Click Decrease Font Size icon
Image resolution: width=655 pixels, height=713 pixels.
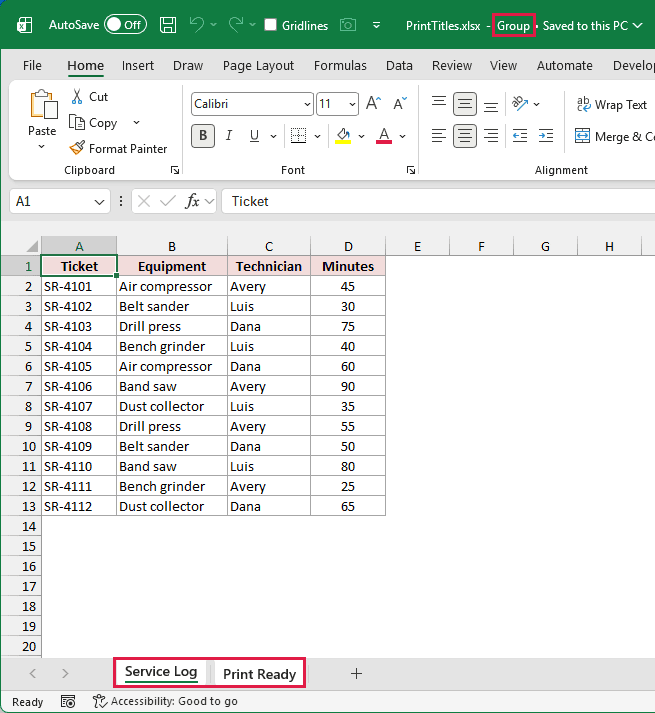(x=400, y=103)
